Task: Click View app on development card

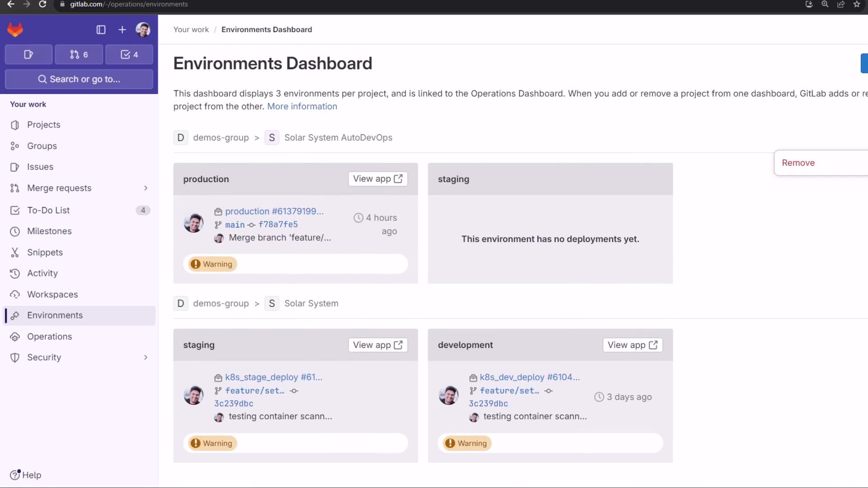Action: (x=632, y=345)
